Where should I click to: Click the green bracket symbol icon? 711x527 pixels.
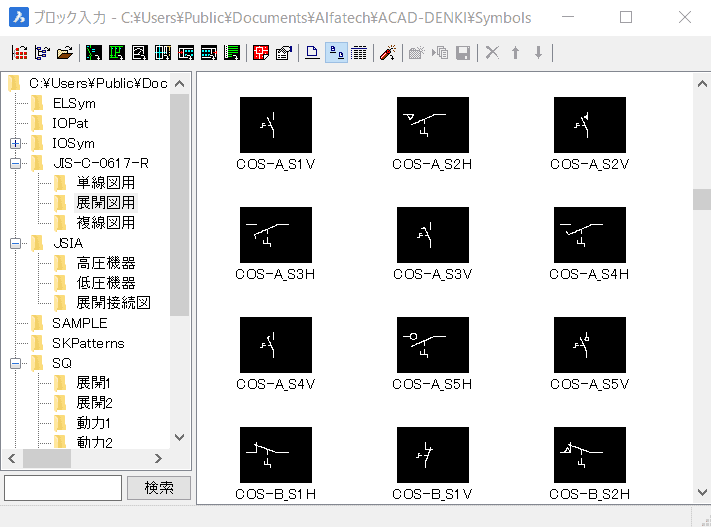click(117, 53)
